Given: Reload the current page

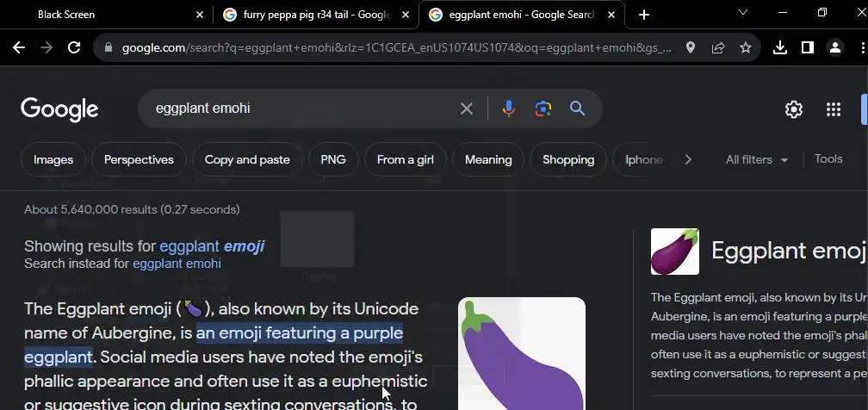Looking at the screenshot, I should [74, 48].
